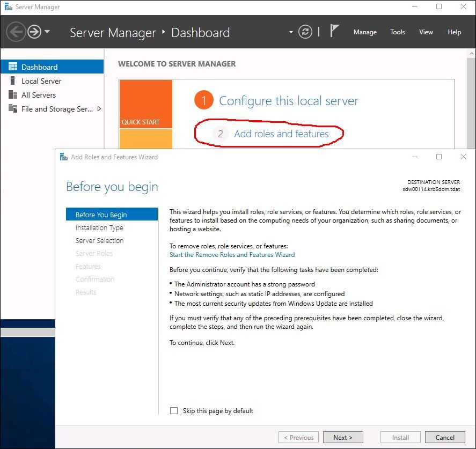Open the Tools menu

[397, 32]
